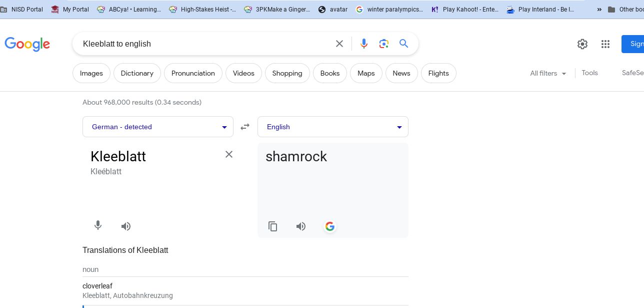Listen to Kleeblatt pronunciation
This screenshot has height=308, width=644.
[x=126, y=226]
